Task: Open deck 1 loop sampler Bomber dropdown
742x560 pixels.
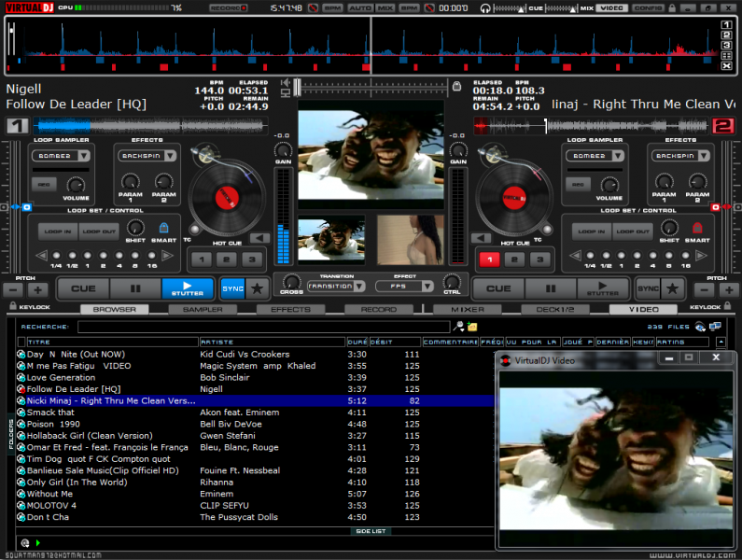Action: pyautogui.click(x=61, y=156)
